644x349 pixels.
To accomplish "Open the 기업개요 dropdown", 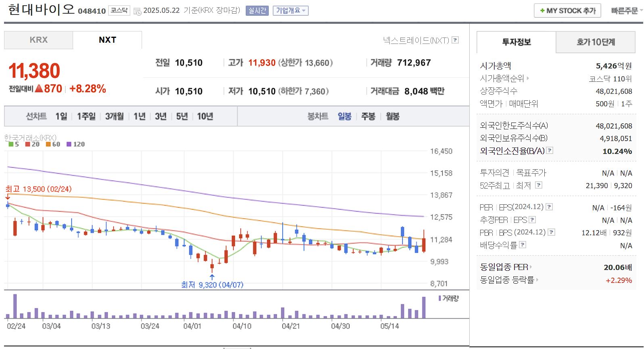I will [291, 10].
